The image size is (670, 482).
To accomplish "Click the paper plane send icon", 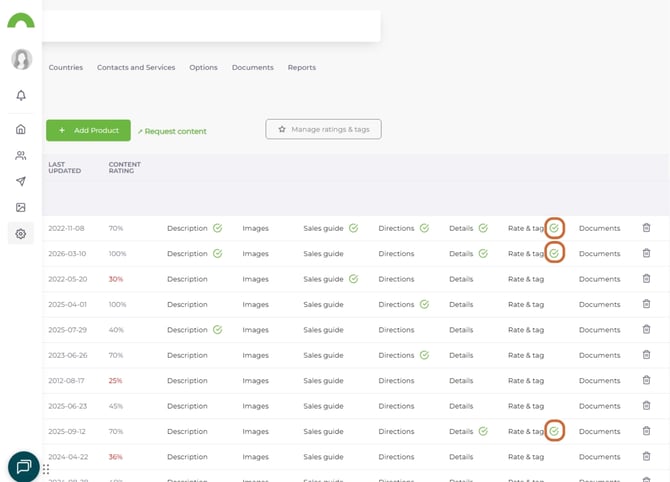I will [x=21, y=181].
